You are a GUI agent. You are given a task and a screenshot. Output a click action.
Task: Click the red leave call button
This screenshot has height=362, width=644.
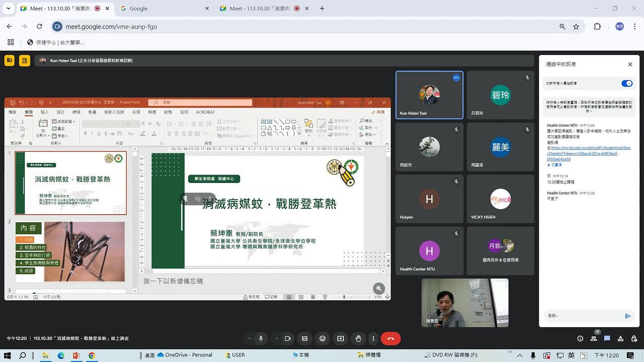(x=390, y=338)
